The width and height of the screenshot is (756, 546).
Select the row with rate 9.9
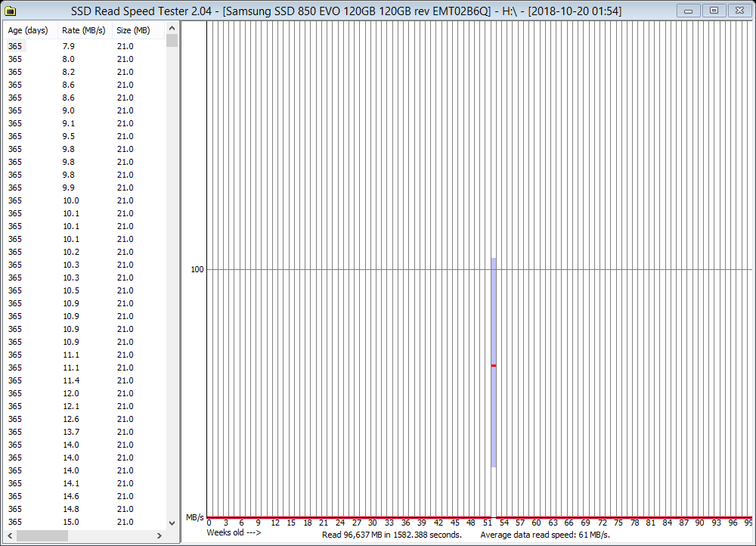coord(85,188)
